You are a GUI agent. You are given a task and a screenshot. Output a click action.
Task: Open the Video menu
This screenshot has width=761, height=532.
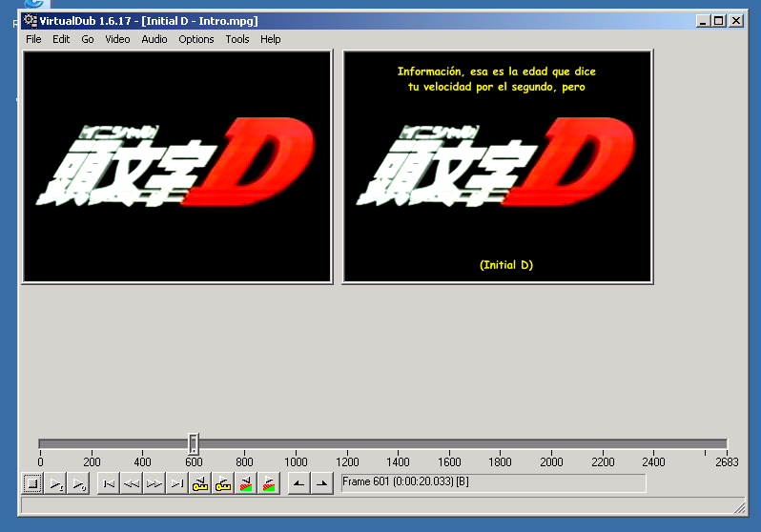coord(117,39)
